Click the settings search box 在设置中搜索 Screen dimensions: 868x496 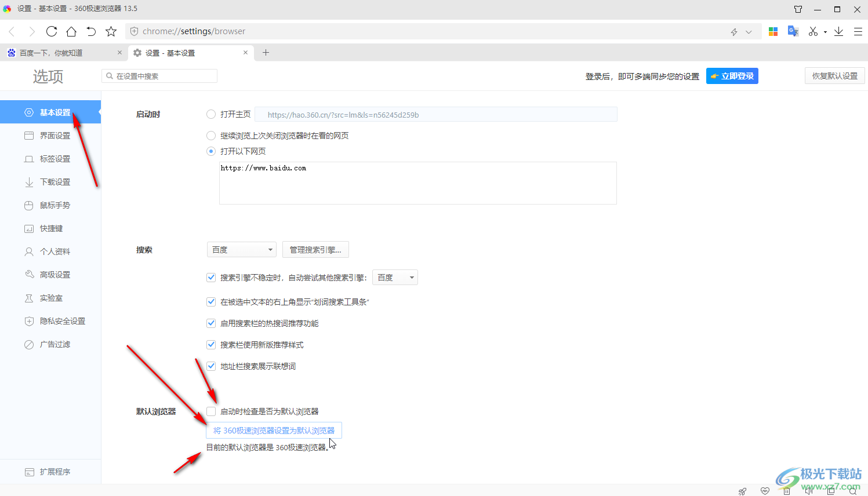pos(159,76)
